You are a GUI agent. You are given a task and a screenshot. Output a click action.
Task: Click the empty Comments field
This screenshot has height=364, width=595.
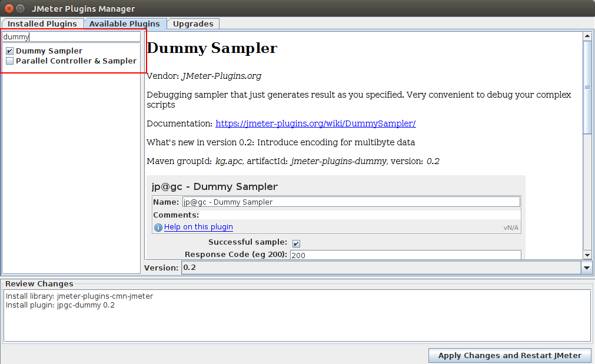[x=353, y=215]
